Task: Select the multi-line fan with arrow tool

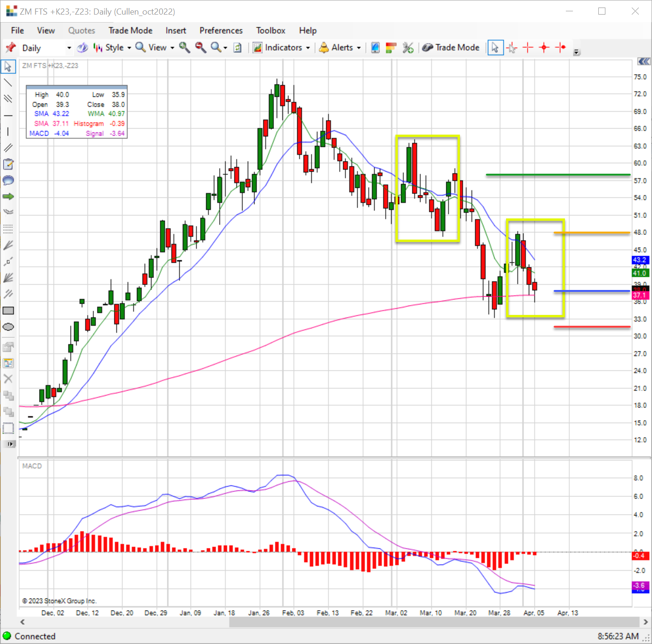Action: pyautogui.click(x=8, y=278)
